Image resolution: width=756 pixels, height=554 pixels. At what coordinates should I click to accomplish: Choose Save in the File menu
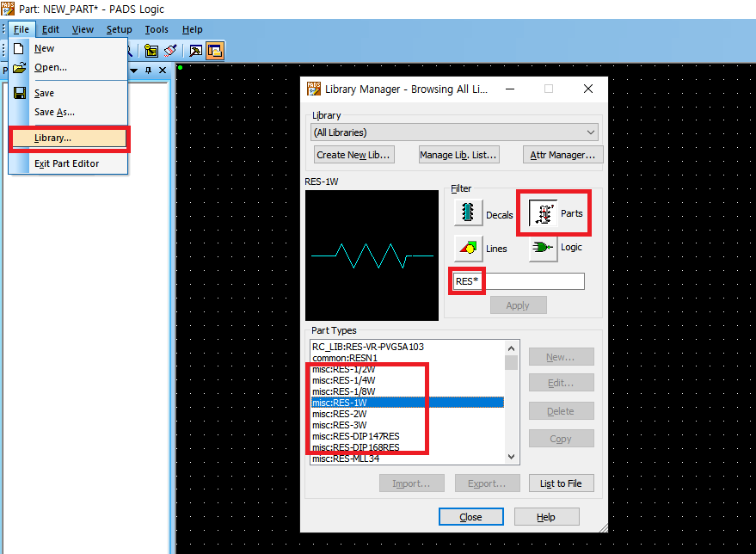click(x=69, y=93)
